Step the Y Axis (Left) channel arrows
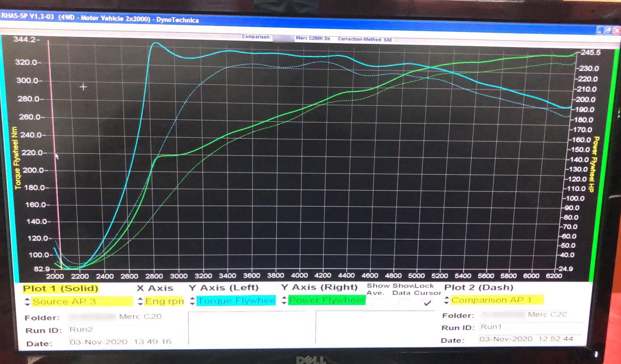This screenshot has height=364, width=621. pos(192,301)
